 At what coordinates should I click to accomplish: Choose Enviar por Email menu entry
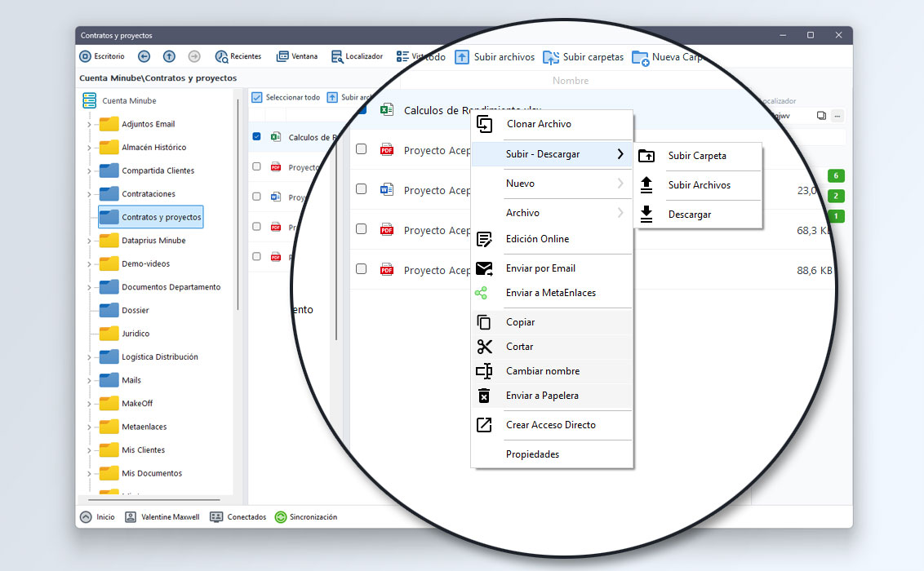[552, 268]
